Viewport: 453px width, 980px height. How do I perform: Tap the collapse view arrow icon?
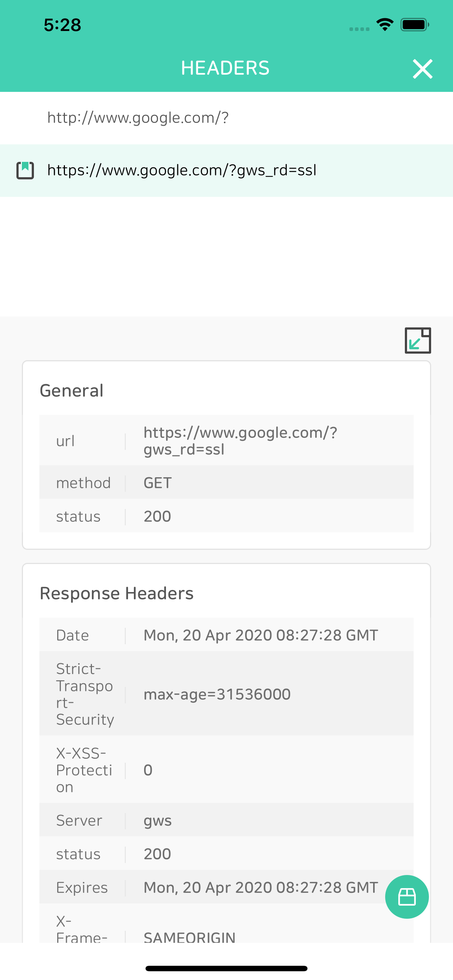coord(417,340)
